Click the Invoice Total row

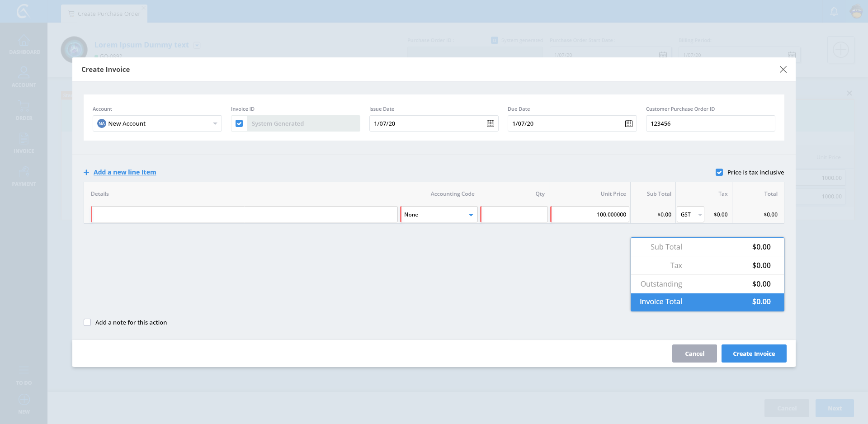(707, 302)
